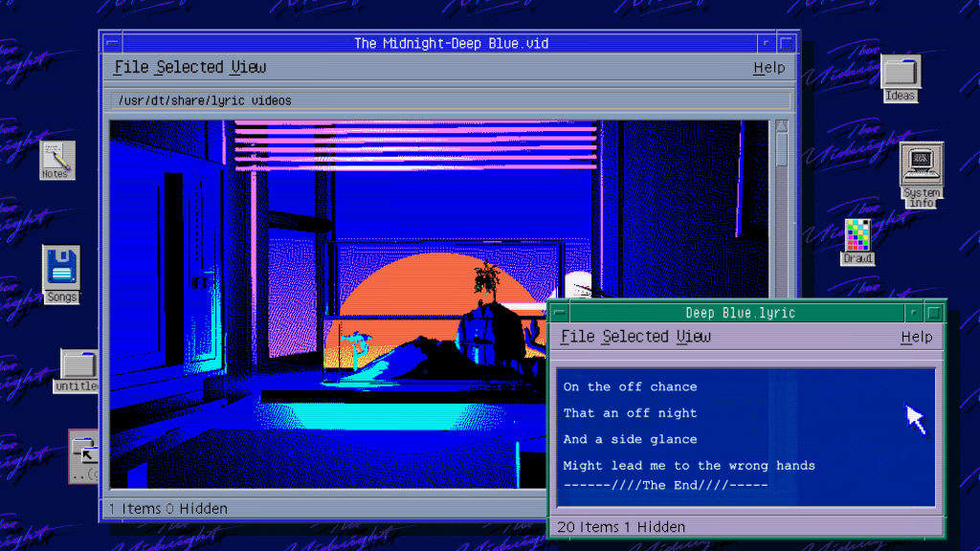Click lyric line 'That an off night'
The width and height of the screenshot is (980, 551).
tap(630, 413)
